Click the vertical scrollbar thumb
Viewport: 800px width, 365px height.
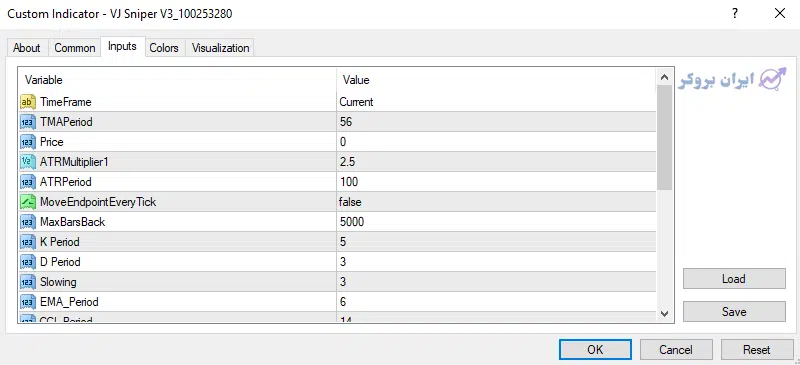point(664,138)
